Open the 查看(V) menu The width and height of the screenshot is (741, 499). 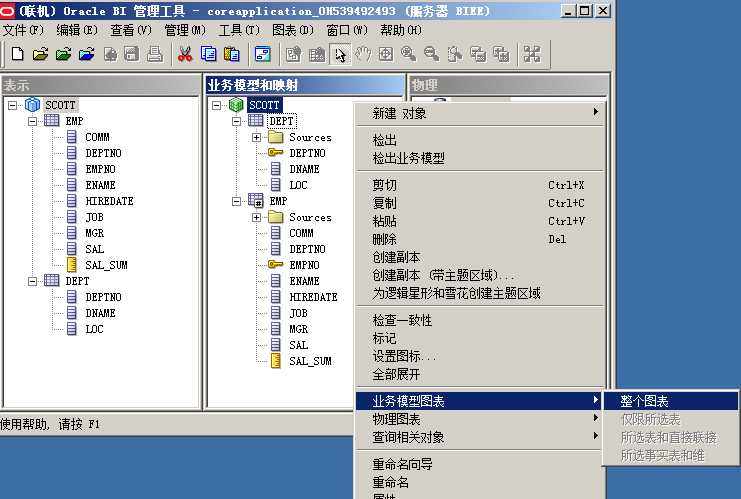coord(131,30)
